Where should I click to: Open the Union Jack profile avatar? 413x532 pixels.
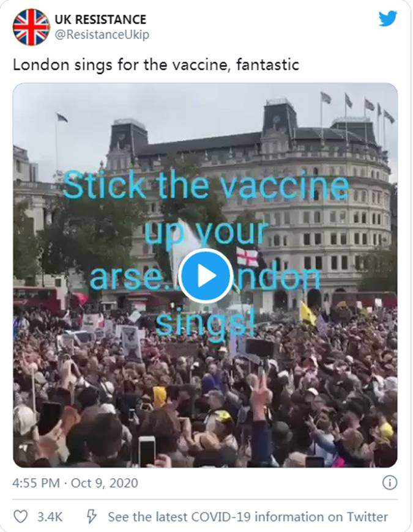(31, 28)
